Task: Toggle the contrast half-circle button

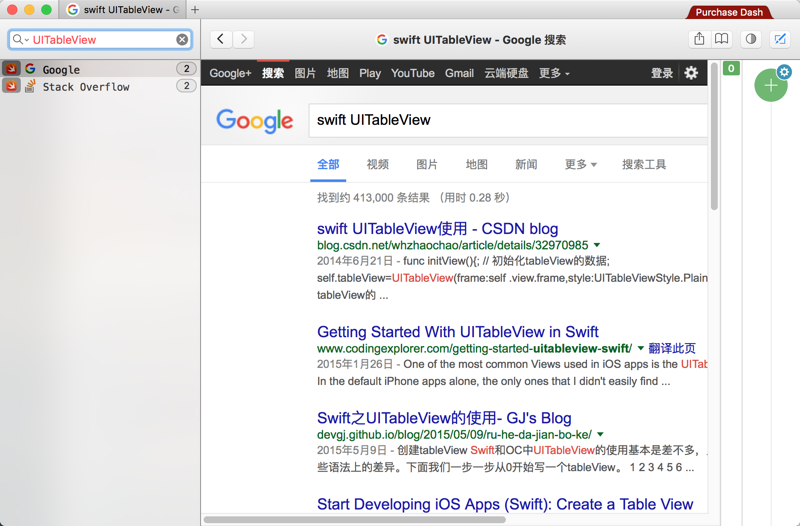Action: 751,39
